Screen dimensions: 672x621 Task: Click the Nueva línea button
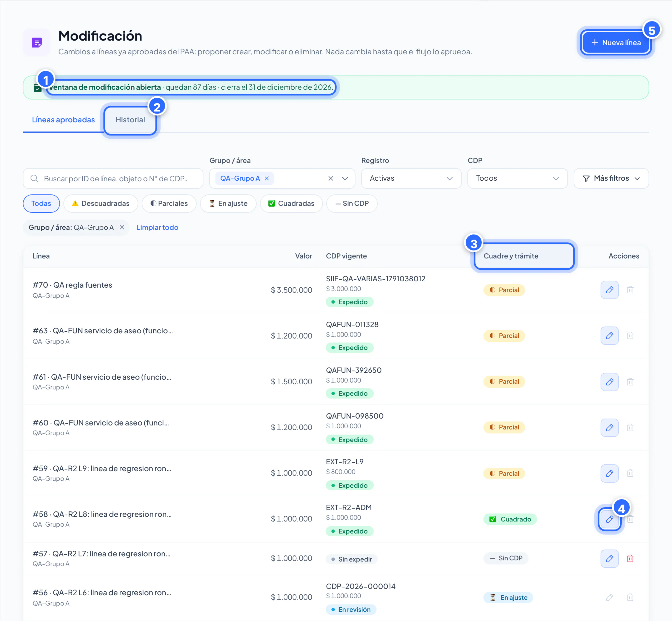(x=616, y=43)
